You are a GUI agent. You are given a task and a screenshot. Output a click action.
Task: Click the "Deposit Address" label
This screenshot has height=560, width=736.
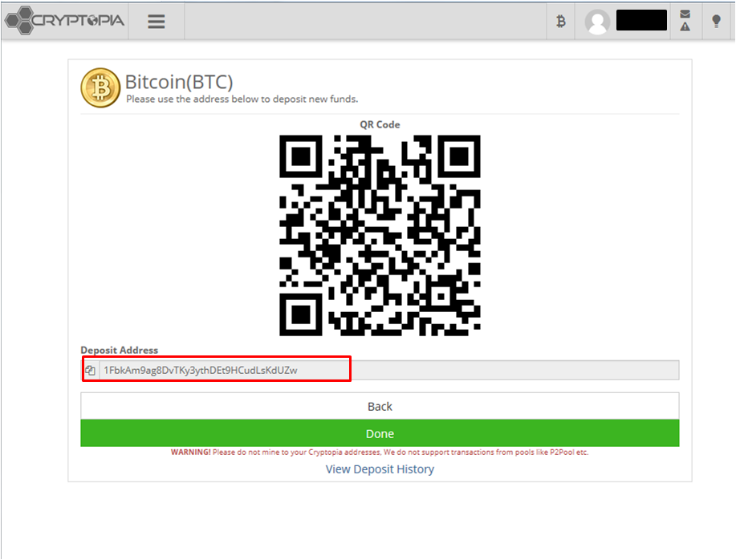120,351
